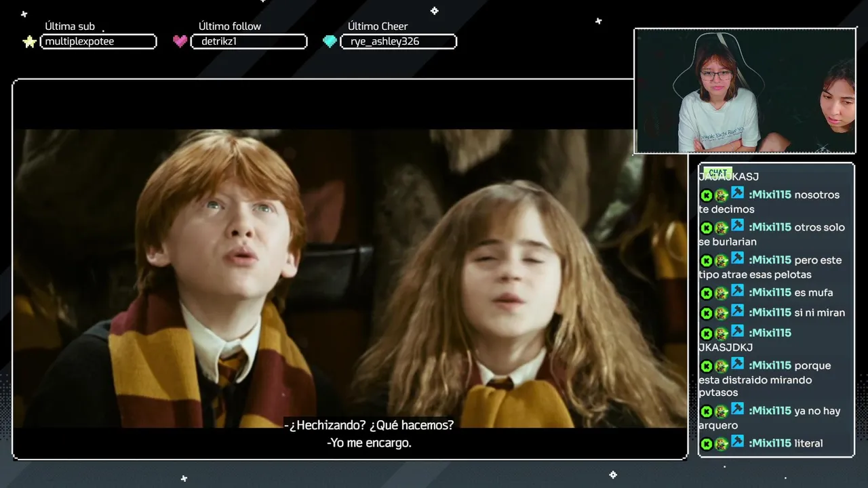Click the hammer badge on 'otros solo se burlarian' message
The height and width of the screenshot is (488, 868).
click(x=738, y=226)
